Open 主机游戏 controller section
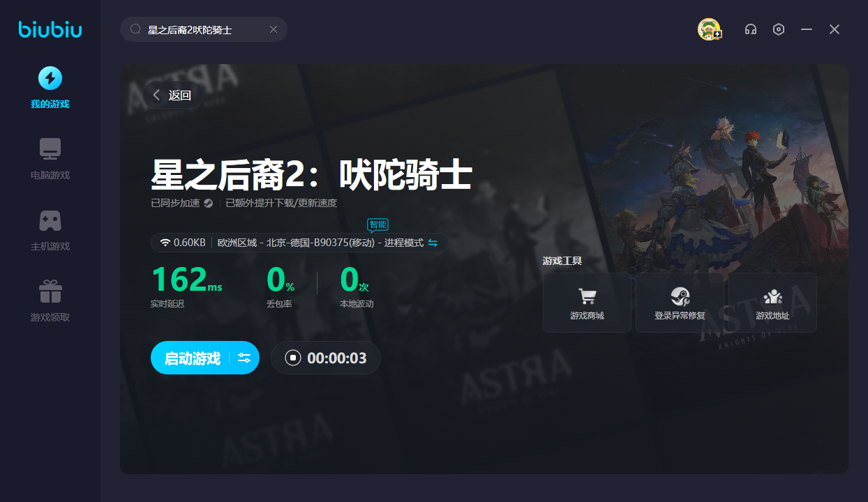This screenshot has height=502, width=868. [50, 221]
